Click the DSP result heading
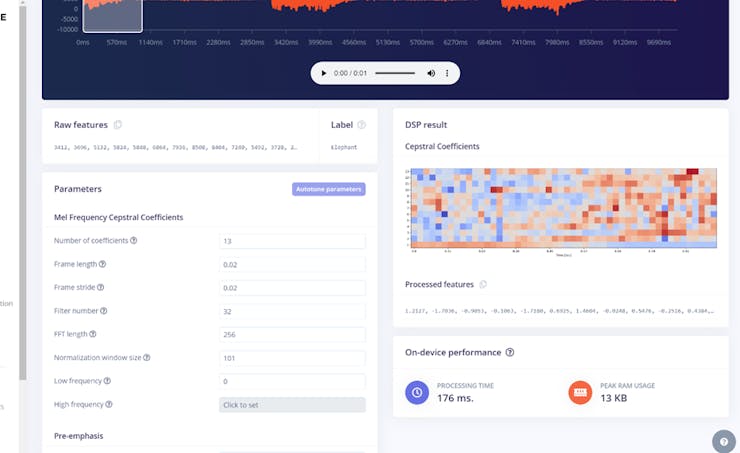The width and height of the screenshot is (740, 453). [x=426, y=125]
